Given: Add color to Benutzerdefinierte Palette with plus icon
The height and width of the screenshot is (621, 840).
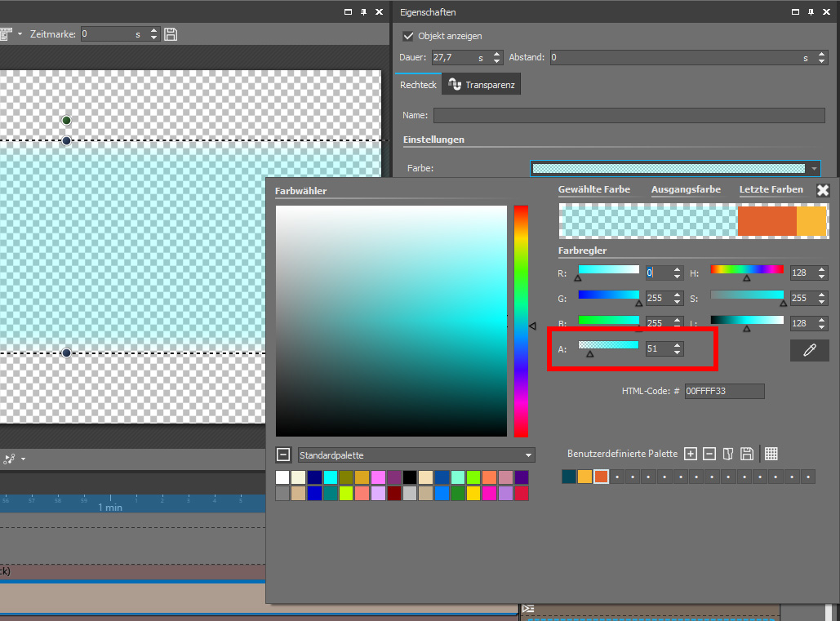Looking at the screenshot, I should [x=690, y=454].
